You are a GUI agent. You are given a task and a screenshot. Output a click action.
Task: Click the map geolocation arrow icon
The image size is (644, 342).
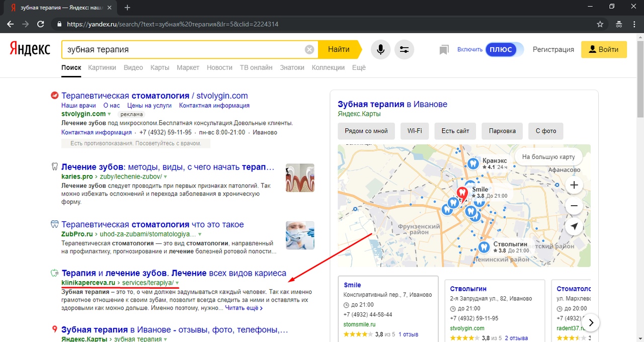pyautogui.click(x=574, y=227)
